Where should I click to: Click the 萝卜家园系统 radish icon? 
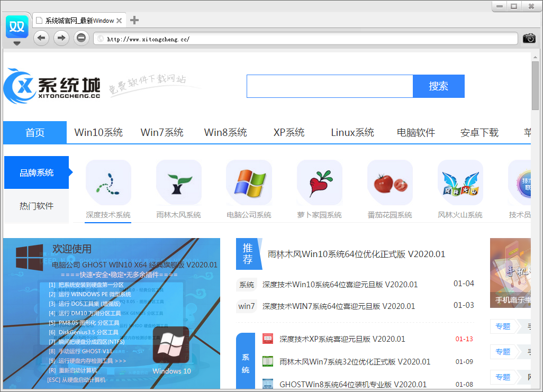[x=320, y=183]
